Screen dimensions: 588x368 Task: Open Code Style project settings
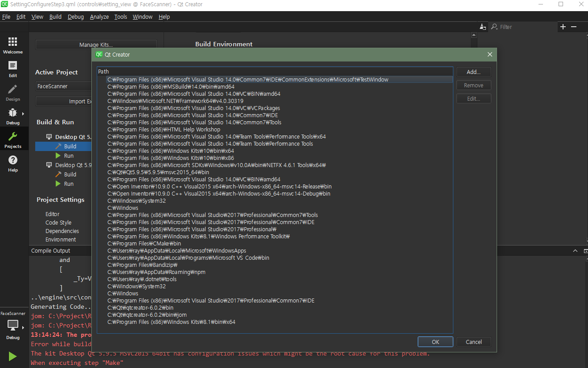coord(58,222)
